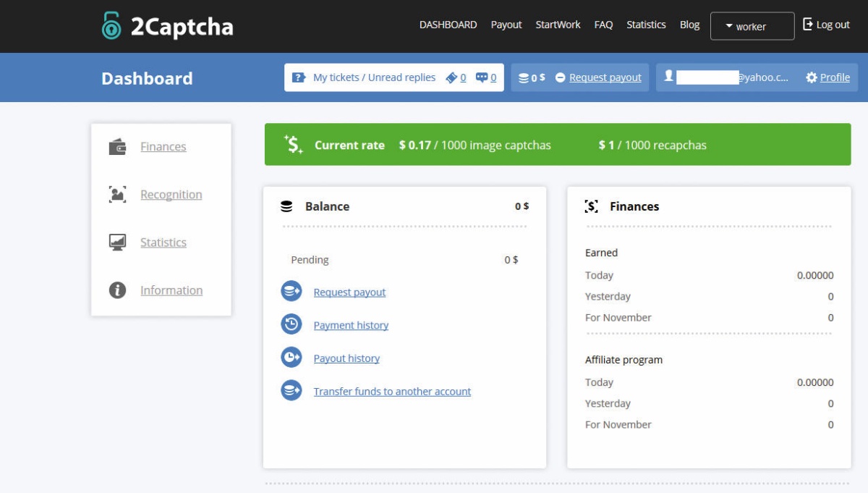Click Request payout in Balance card

[349, 292]
